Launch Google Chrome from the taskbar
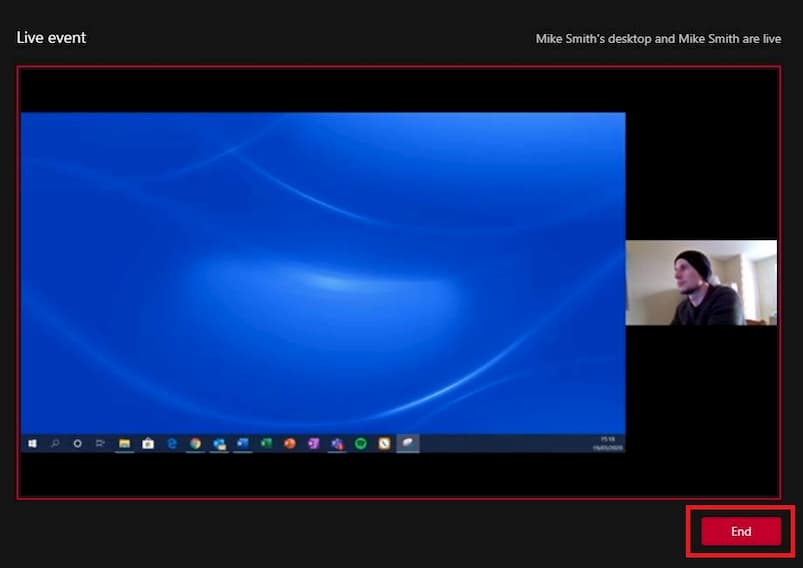803x568 pixels. pos(195,444)
